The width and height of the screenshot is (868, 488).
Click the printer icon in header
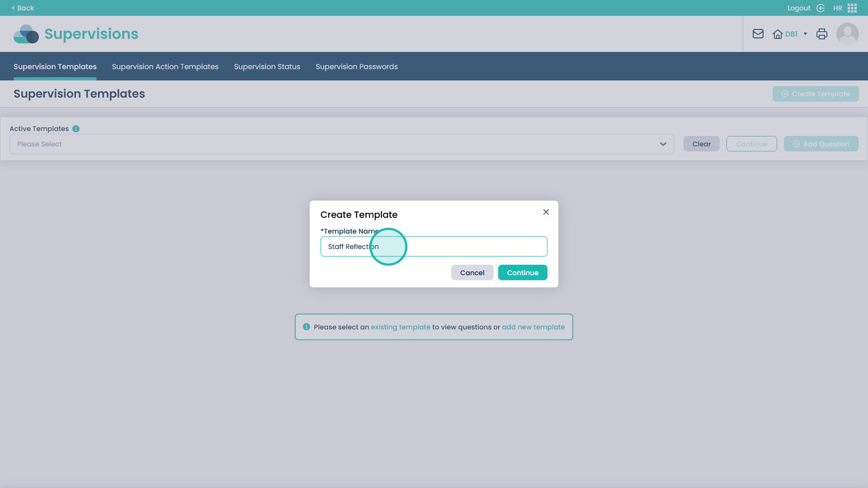(x=821, y=34)
